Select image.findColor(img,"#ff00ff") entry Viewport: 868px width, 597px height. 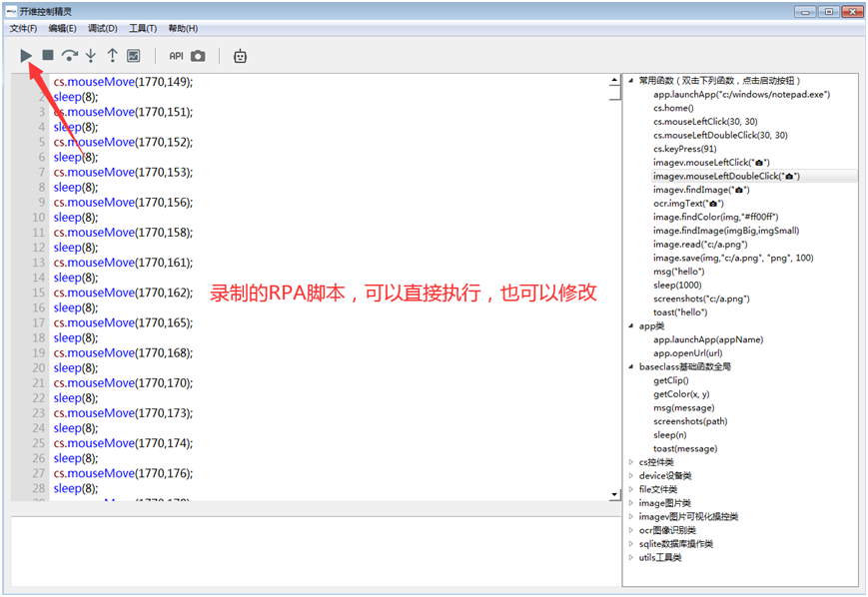pyautogui.click(x=716, y=217)
